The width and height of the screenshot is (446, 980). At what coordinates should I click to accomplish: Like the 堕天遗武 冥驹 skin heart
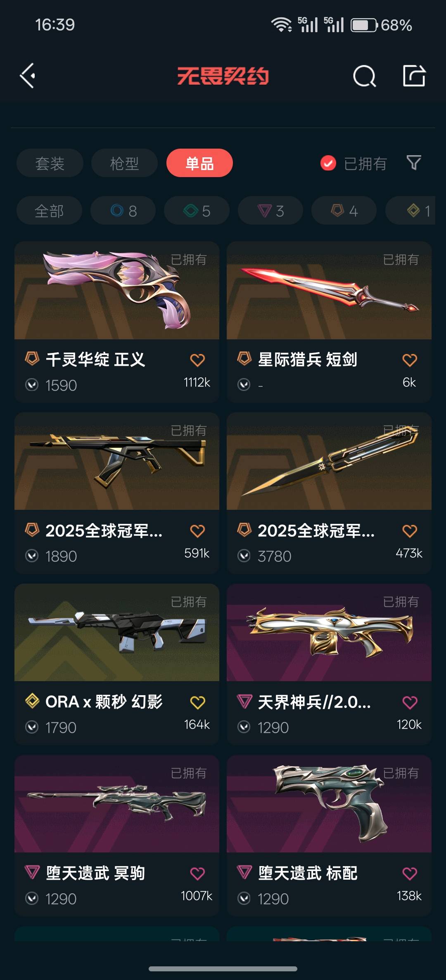[197, 873]
